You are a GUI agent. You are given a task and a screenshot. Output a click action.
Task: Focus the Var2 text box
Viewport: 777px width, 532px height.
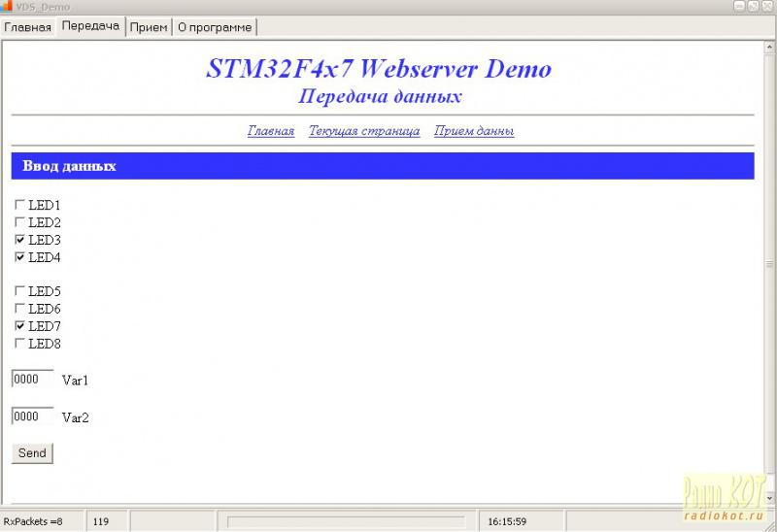tap(32, 416)
